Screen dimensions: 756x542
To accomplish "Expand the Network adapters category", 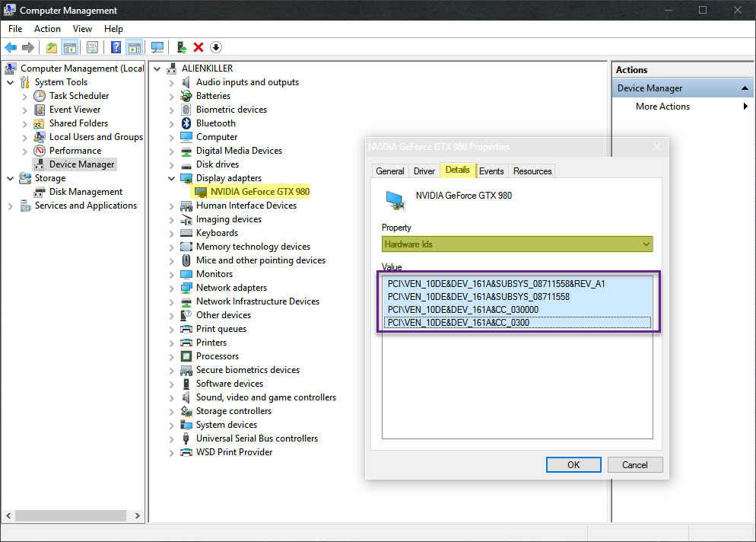I will pos(171,289).
